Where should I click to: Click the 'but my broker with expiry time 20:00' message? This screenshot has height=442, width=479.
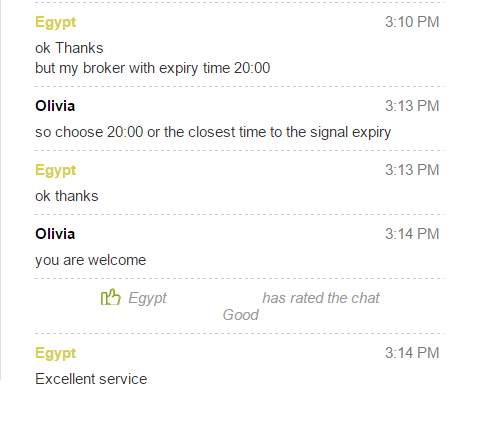pyautogui.click(x=153, y=69)
